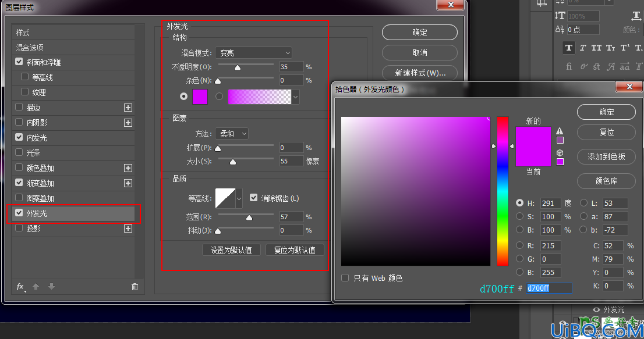Screen dimensions: 644x339
Task: Open the 方法 dropdown showing 柔和
Action: point(232,134)
